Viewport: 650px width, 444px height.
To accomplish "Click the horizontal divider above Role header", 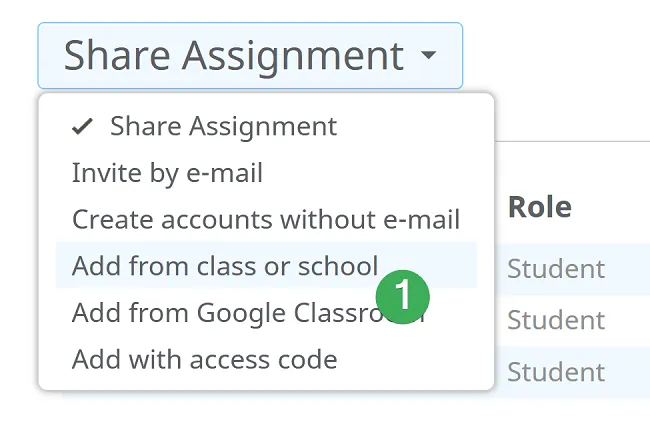I will pos(570,142).
